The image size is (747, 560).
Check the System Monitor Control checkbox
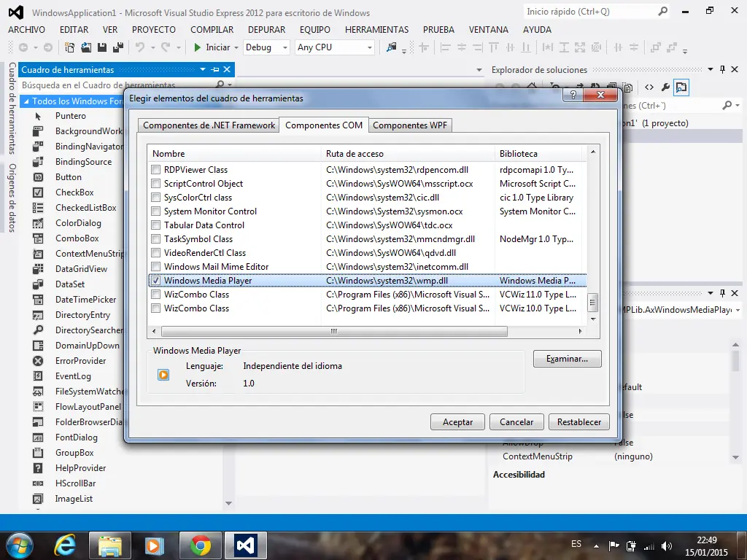point(156,211)
